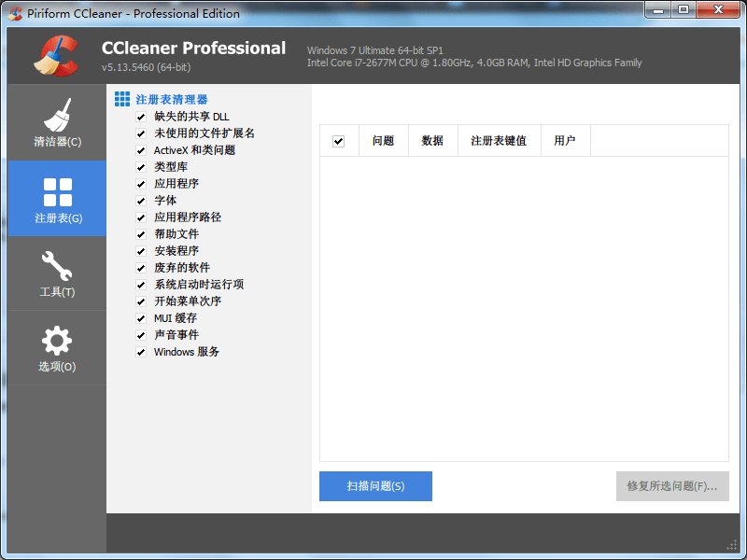The width and height of the screenshot is (747, 560).
Task: Click the 扫描问题 button
Action: click(375, 486)
